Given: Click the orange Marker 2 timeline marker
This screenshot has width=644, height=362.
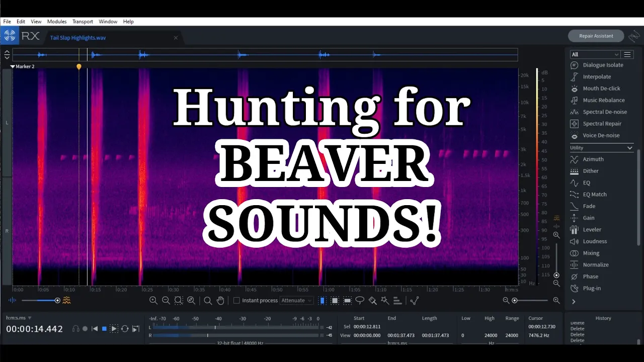Looking at the screenshot, I should (79, 66).
